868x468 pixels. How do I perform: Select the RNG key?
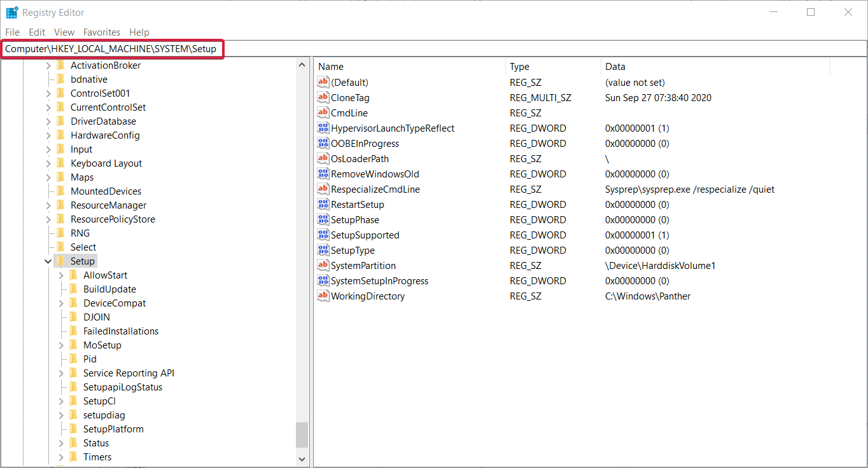pyautogui.click(x=80, y=233)
